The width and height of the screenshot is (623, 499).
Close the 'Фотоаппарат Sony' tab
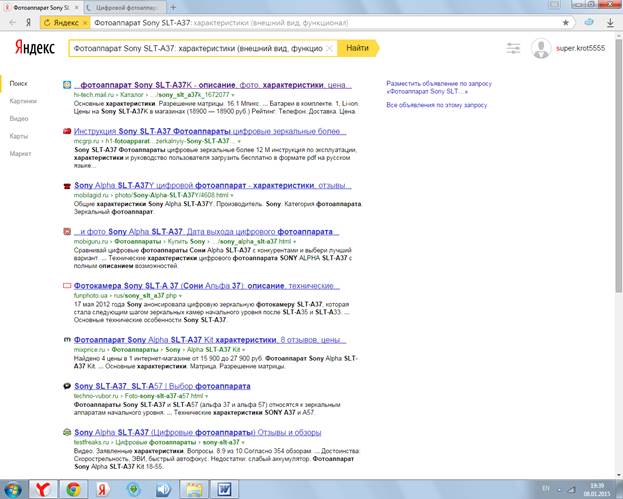[x=76, y=7]
